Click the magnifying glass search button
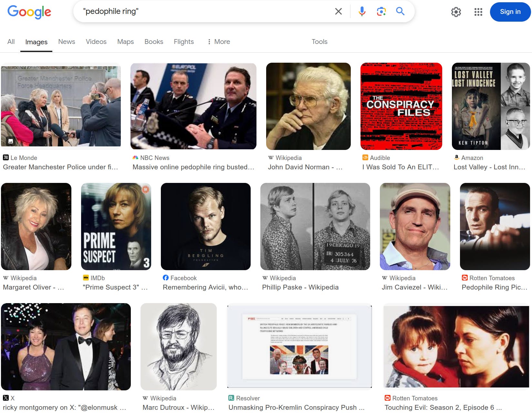The height and width of the screenshot is (413, 532). click(400, 11)
